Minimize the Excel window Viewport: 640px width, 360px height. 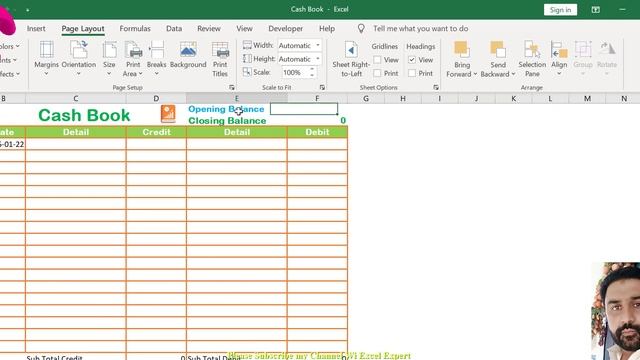pos(622,9)
